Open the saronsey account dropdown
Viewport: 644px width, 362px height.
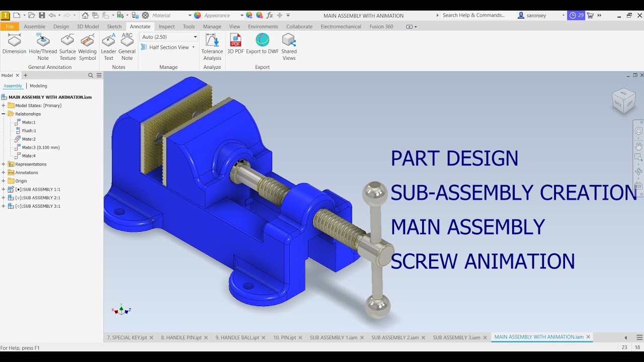tap(563, 16)
